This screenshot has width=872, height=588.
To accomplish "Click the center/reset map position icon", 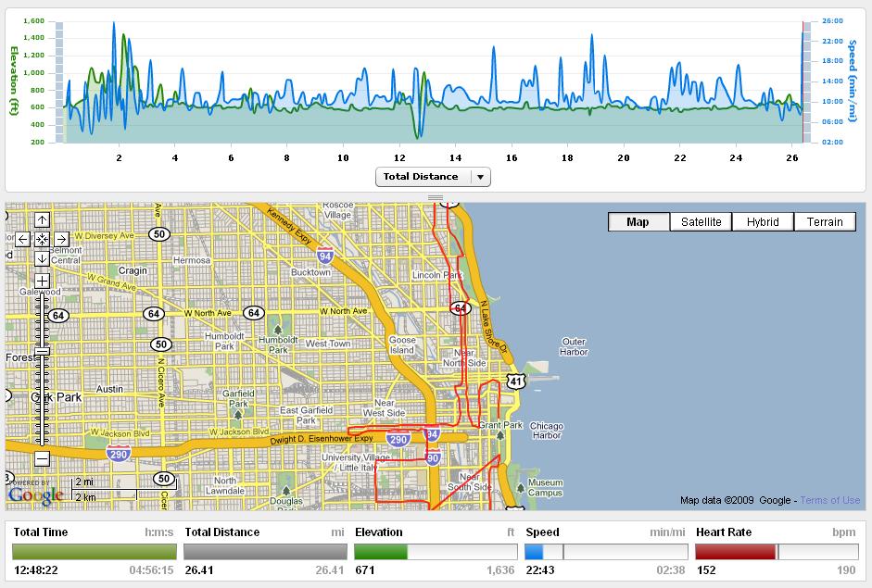I will (42, 239).
